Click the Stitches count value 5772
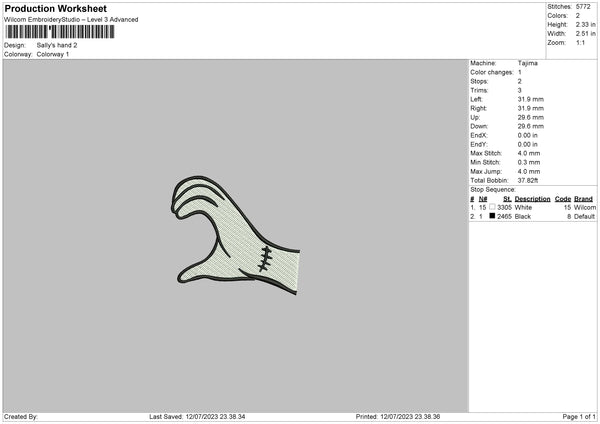This screenshot has height=424, width=600. [583, 7]
